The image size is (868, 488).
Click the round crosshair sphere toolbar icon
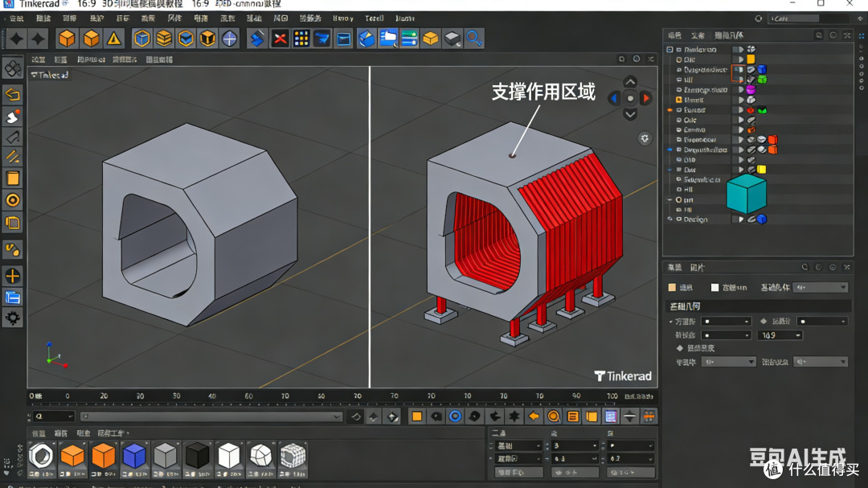(x=229, y=39)
